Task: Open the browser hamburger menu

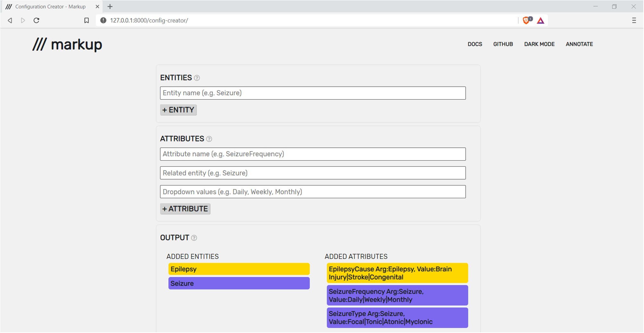Action: pos(634,21)
